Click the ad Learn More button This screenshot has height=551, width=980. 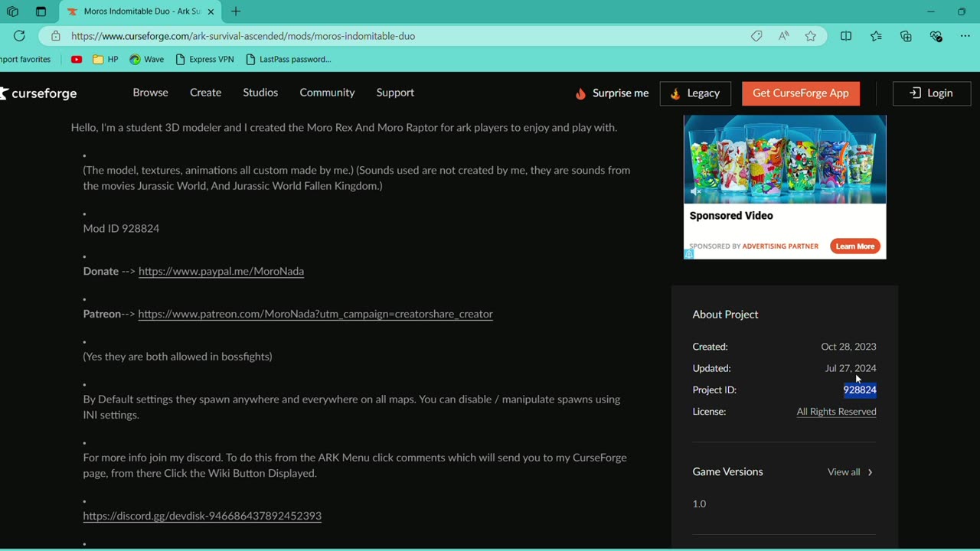pos(855,246)
